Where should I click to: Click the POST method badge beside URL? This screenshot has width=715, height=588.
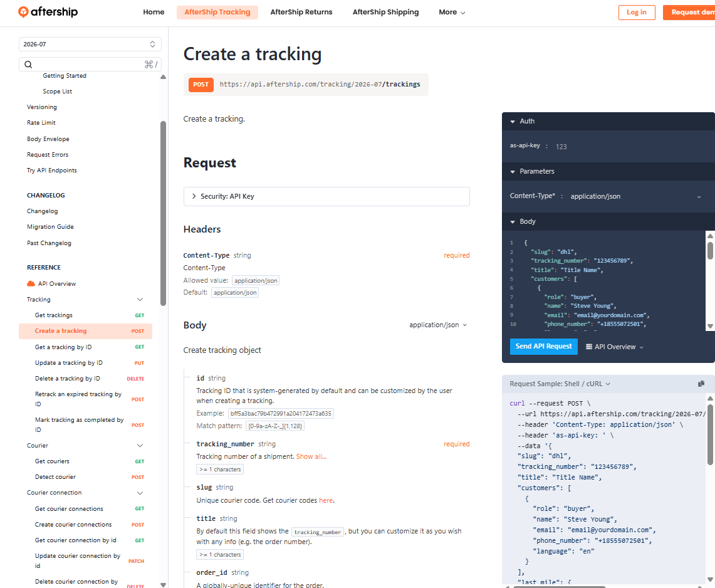[x=201, y=85]
